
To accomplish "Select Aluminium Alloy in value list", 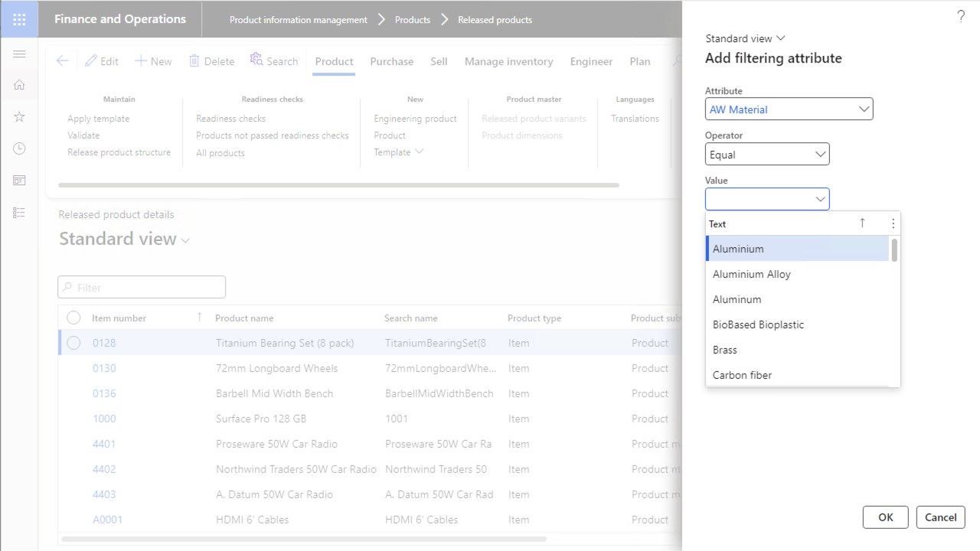I will [x=798, y=274].
